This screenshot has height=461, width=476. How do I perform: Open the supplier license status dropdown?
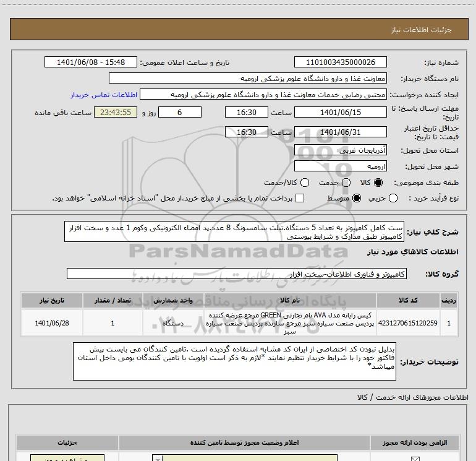[245, 458]
